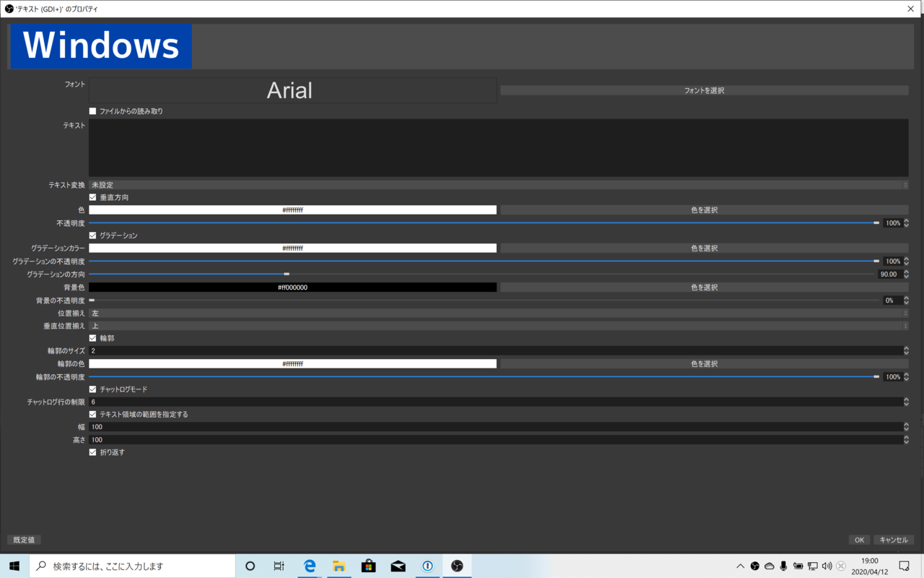Click the 既定値 defaults button

(x=24, y=540)
